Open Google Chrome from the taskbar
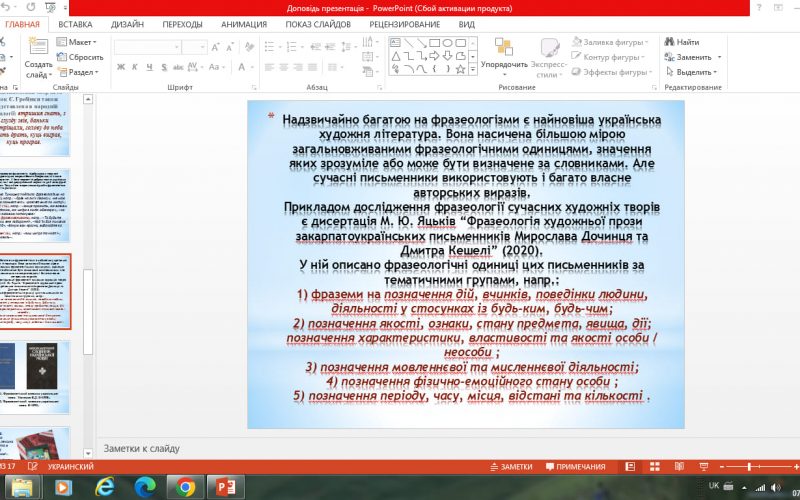Image resolution: width=800 pixels, height=500 pixels. point(184,486)
